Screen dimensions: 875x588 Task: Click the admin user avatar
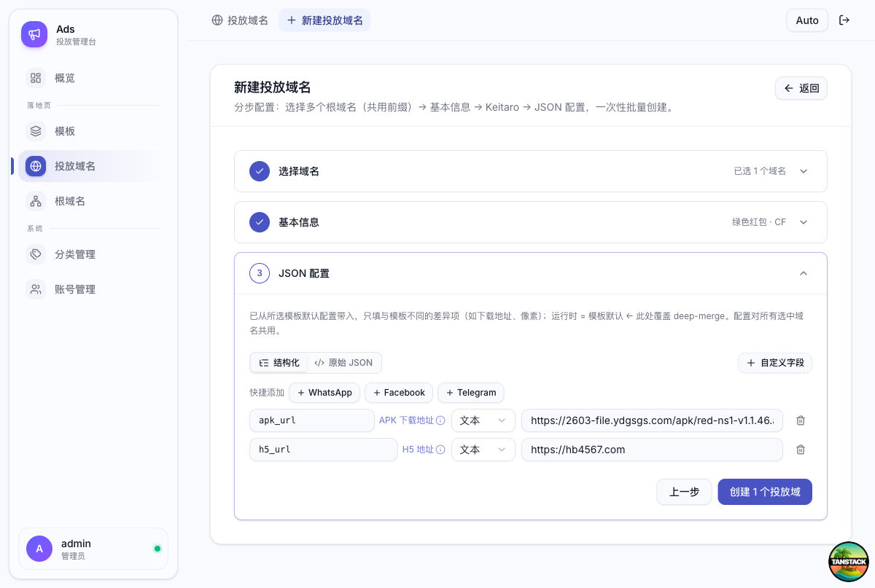[39, 549]
